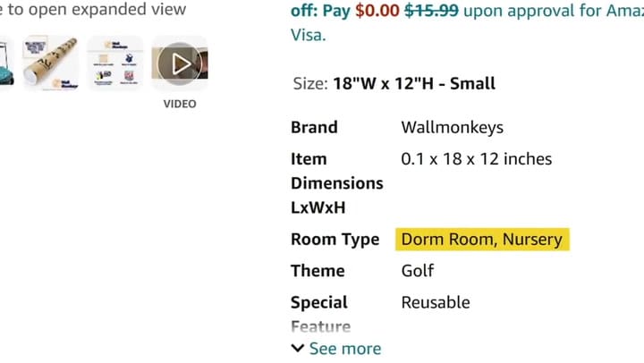Image resolution: width=644 pixels, height=363 pixels.
Task: Expand product details with See more chevron
Action: coord(336,349)
